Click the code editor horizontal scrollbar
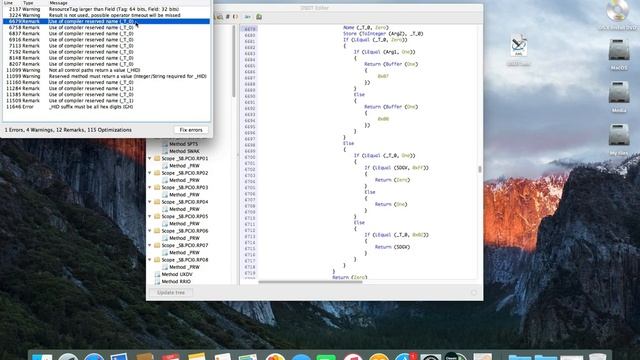 coord(310,282)
